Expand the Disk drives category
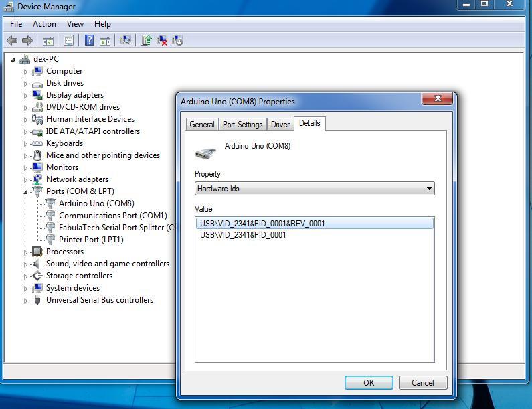The image size is (532, 409). tap(25, 84)
